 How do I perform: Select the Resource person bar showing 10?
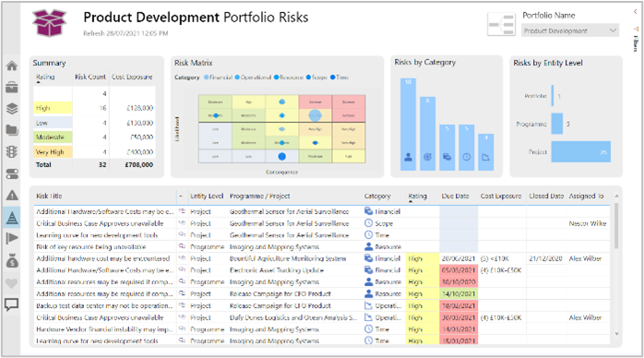click(x=408, y=124)
